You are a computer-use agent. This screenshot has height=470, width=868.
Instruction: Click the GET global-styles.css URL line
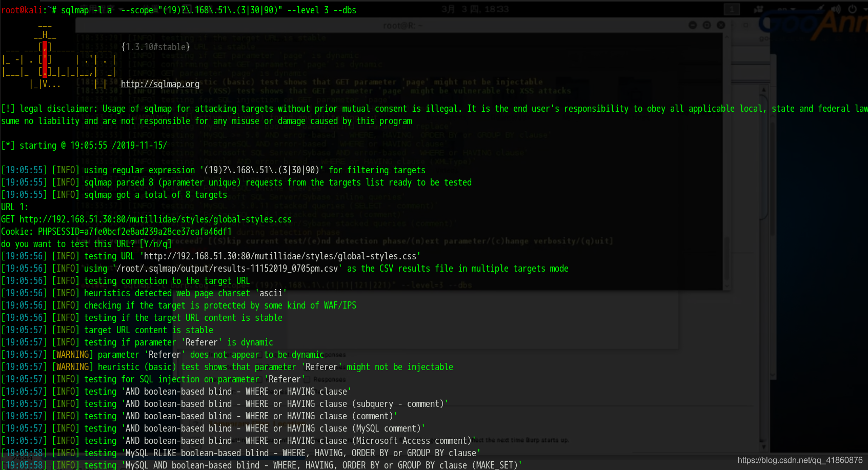[146, 219]
